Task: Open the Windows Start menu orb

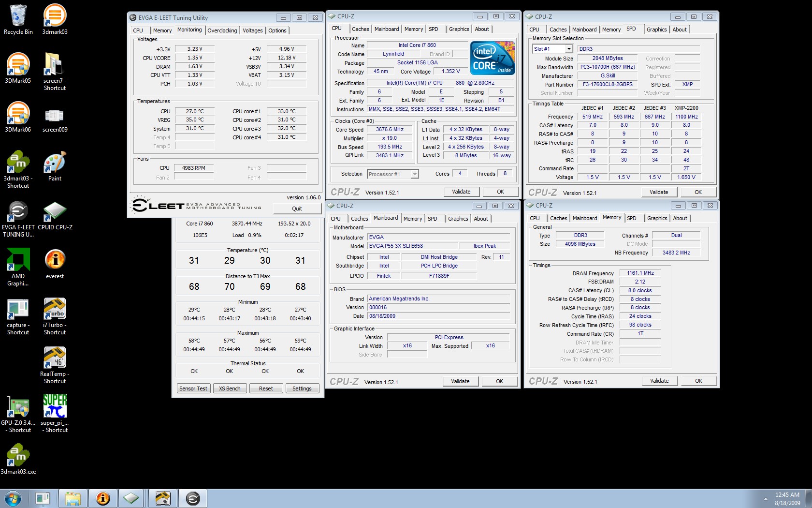Action: 13,498
